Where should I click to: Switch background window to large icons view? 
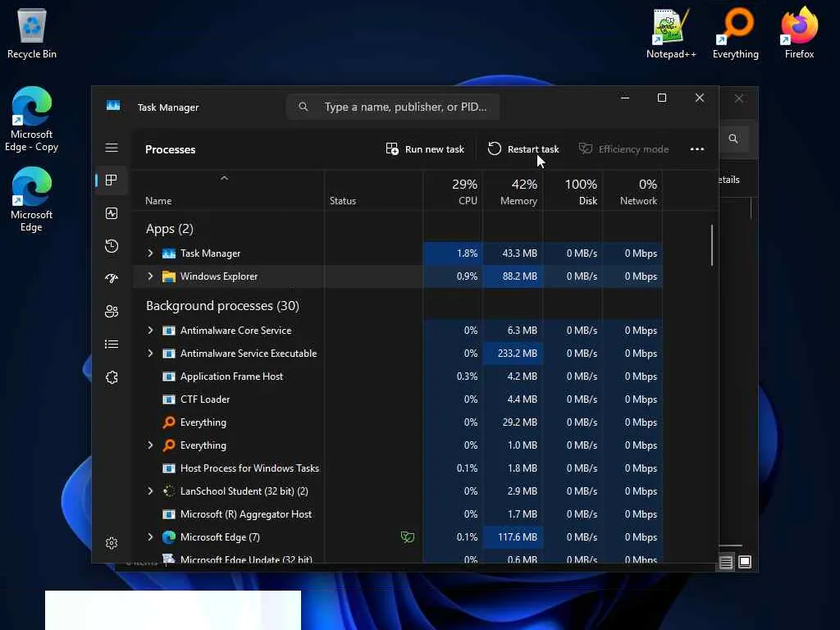(x=745, y=562)
